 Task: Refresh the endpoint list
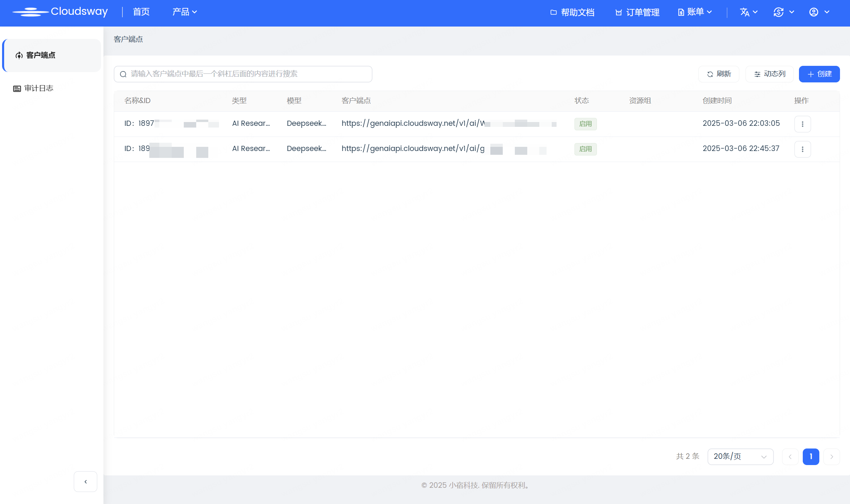click(719, 74)
